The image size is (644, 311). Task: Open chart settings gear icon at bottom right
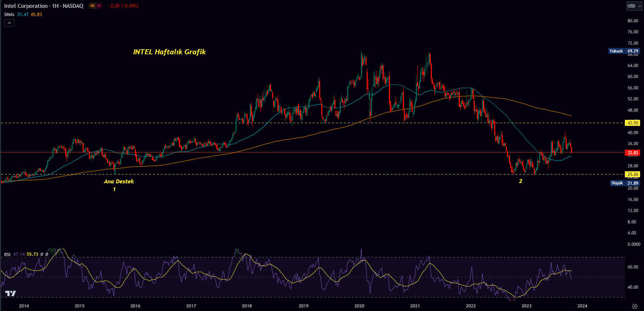(634, 306)
